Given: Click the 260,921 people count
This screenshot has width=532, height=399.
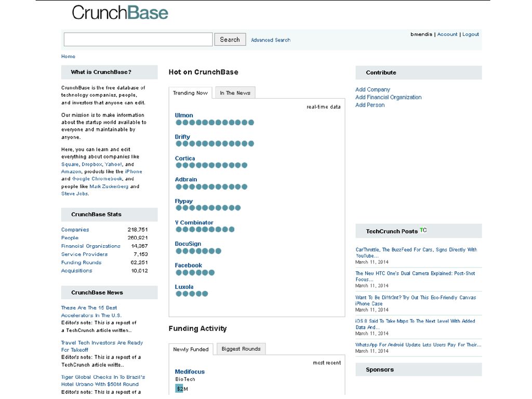Looking at the screenshot, I should point(137,238).
